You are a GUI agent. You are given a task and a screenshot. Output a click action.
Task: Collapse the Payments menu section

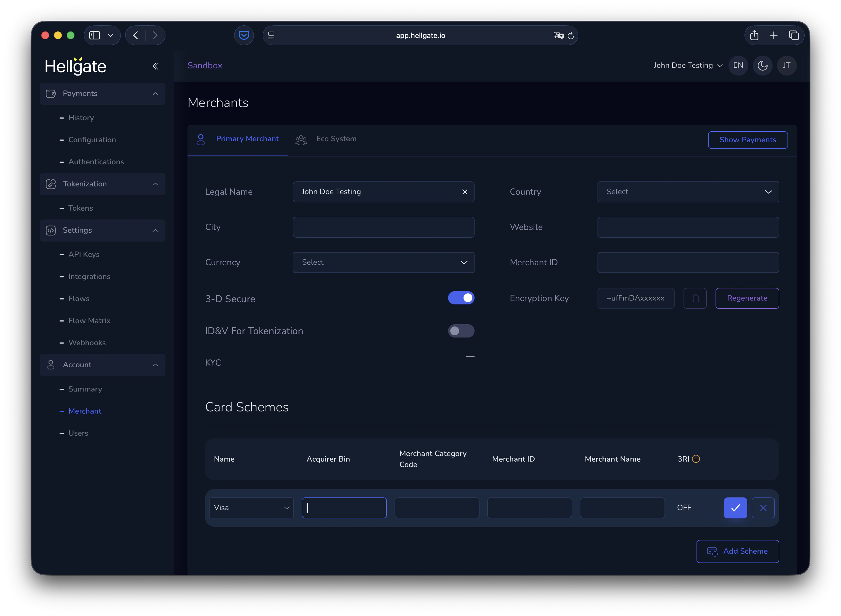point(156,93)
